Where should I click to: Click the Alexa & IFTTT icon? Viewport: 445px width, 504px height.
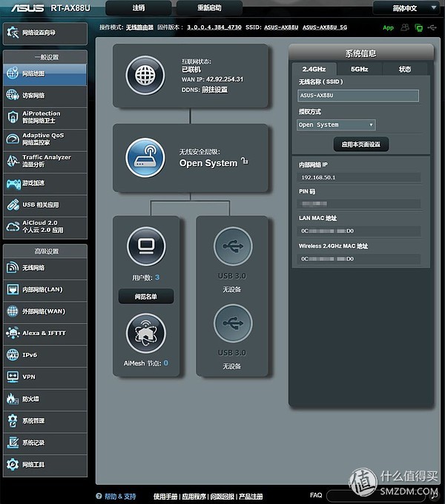point(13,333)
